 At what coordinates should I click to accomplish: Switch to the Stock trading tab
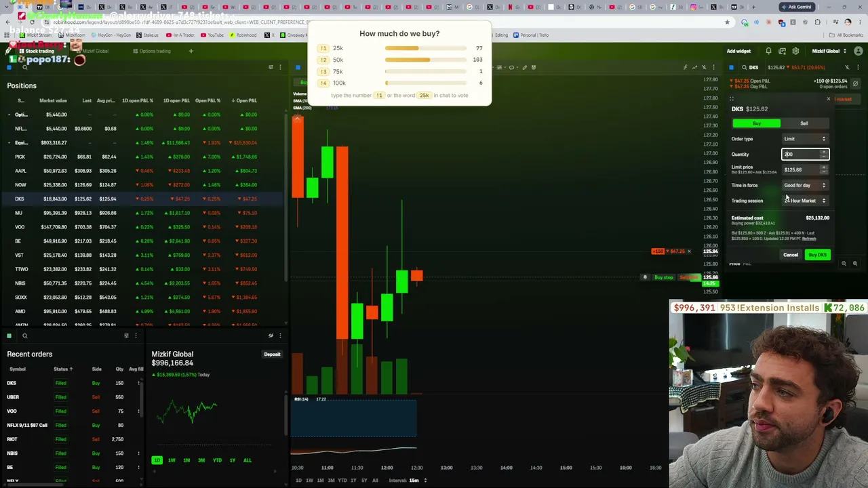pos(37,51)
